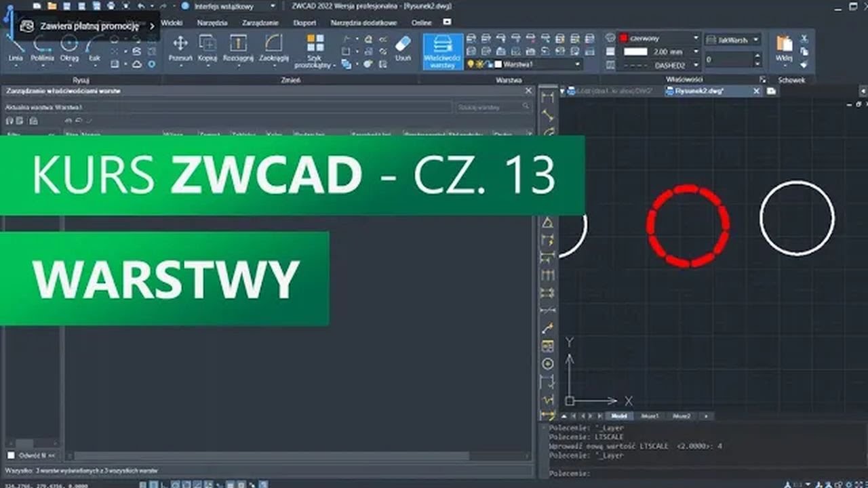Viewport: 868px width, 488px height.
Task: Open the Zarządzanie ribbon tab
Action: [260, 22]
